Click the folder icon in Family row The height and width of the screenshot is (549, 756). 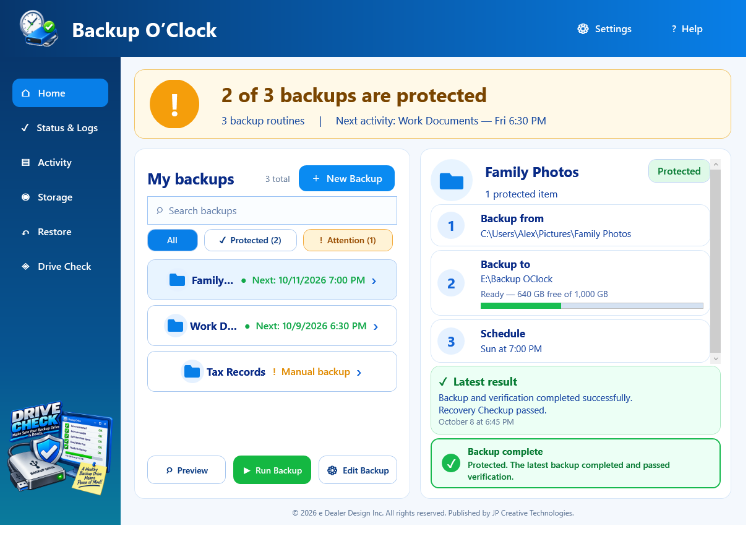coord(177,280)
